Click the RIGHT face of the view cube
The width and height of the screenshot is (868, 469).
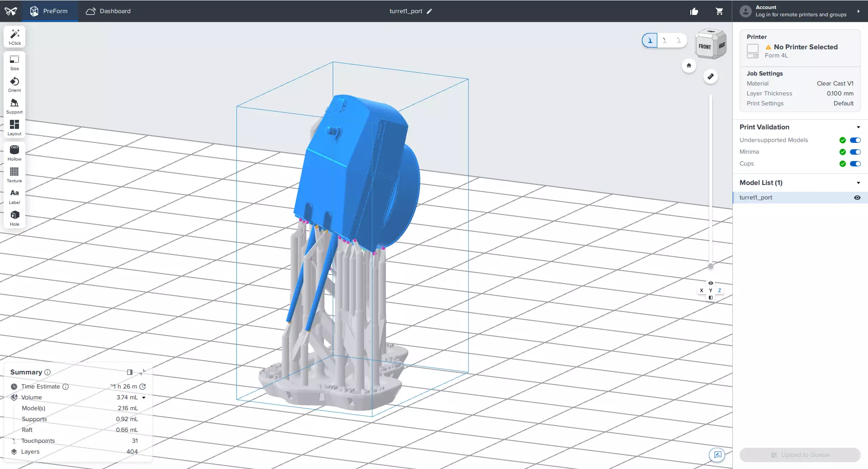722,46
